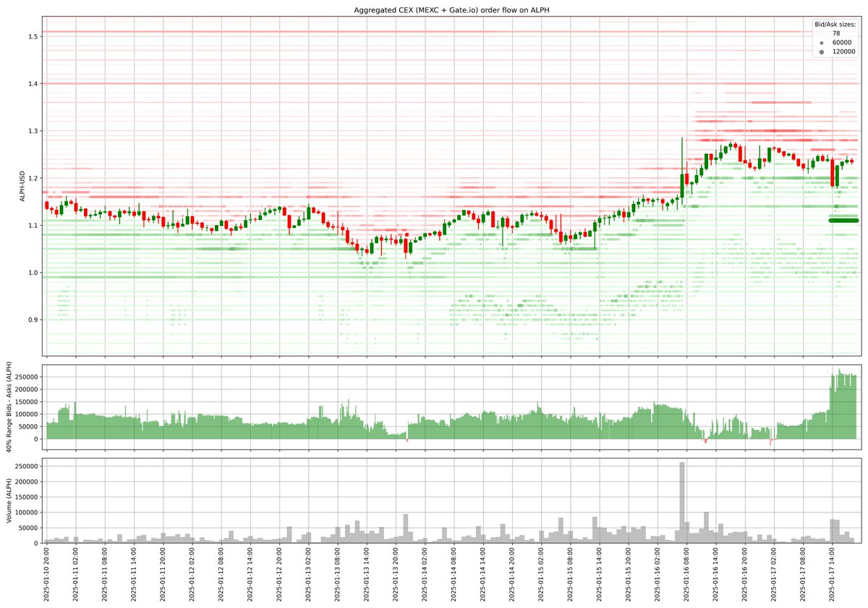Click the 150000 tick on Bids-Asks panel
Image resolution: width=868 pixels, height=608 pixels.
28,402
